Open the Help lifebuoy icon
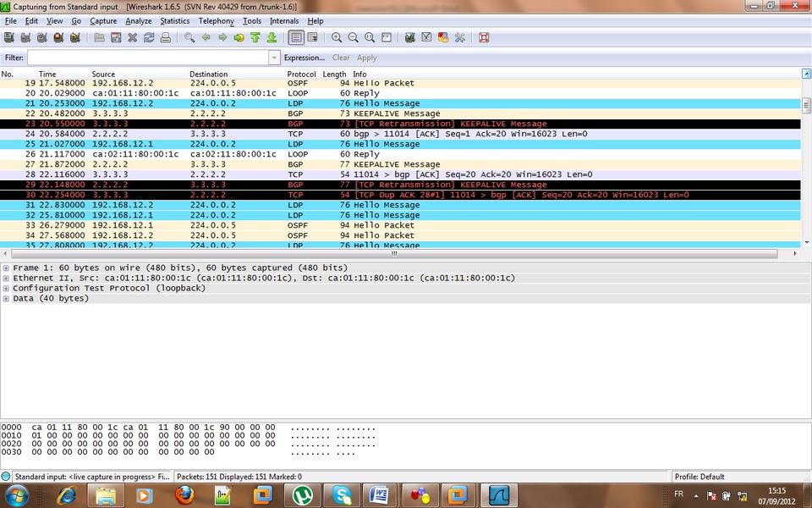812x508 pixels. 484,37
